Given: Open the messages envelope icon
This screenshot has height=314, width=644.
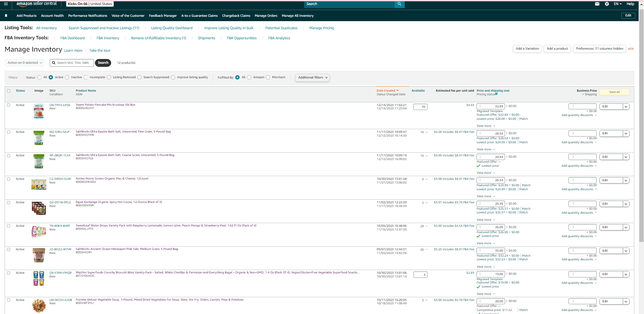Looking at the screenshot, I should (597, 4).
